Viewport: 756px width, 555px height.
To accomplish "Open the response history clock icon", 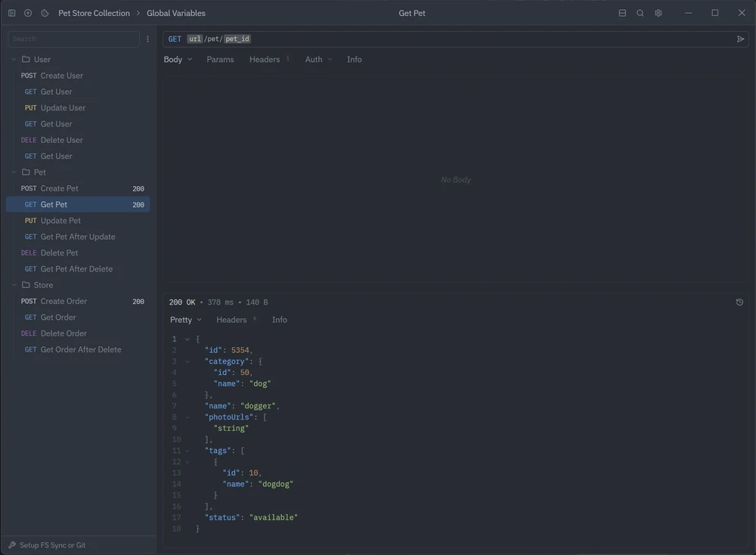I will 739,302.
